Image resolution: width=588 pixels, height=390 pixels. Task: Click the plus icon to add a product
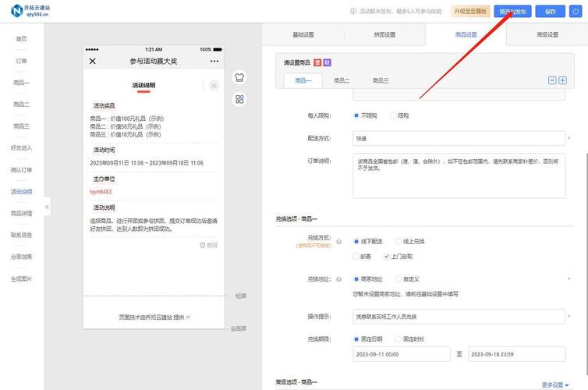(x=562, y=80)
